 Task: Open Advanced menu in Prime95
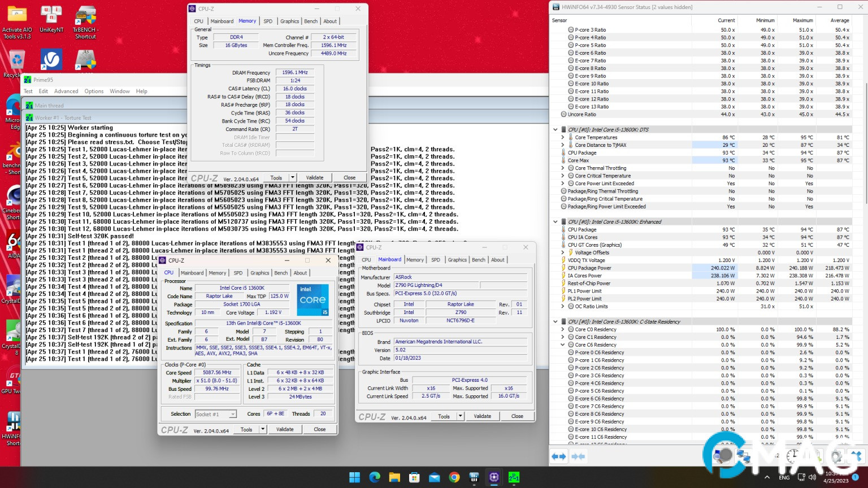point(66,91)
